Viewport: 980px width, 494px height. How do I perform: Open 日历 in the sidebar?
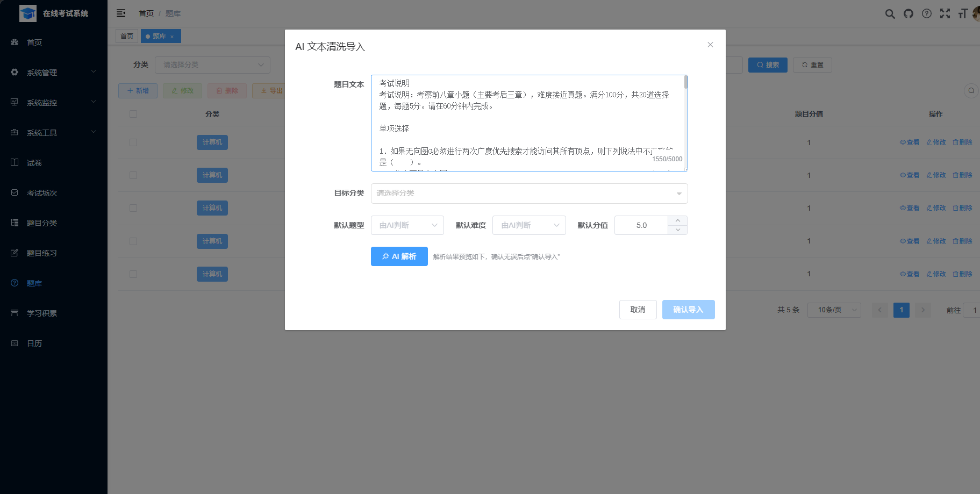click(x=54, y=343)
